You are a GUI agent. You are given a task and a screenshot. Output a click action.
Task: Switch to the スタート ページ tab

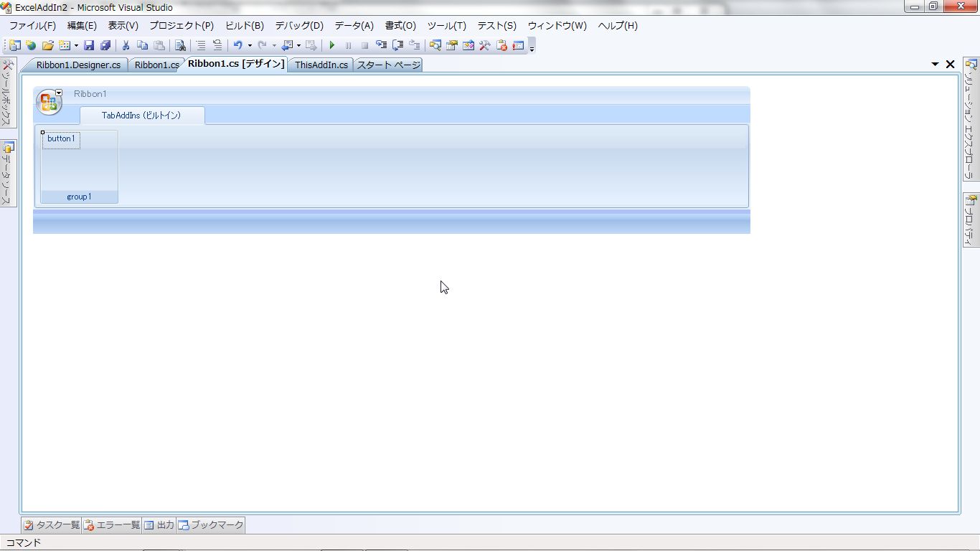[x=389, y=65]
